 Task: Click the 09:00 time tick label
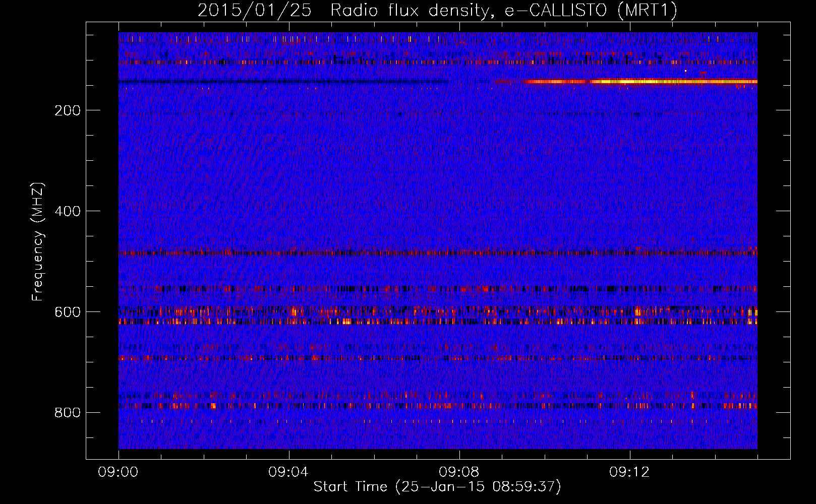[119, 472]
